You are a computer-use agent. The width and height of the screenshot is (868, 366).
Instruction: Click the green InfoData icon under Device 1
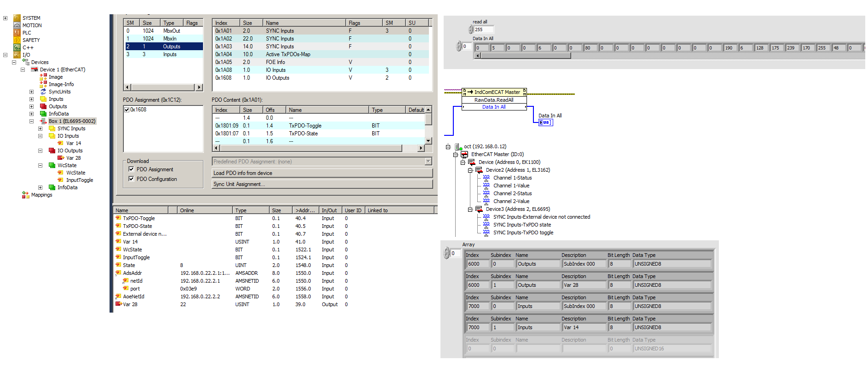[43, 114]
